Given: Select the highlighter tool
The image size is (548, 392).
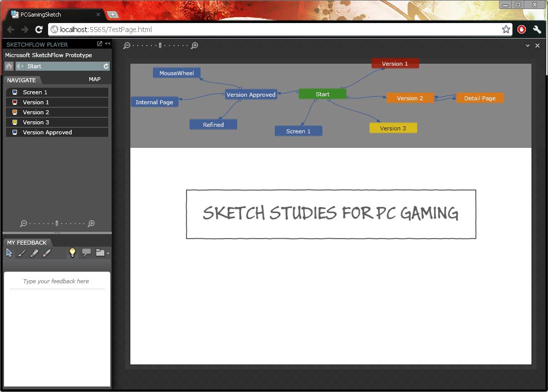Looking at the screenshot, I should pos(34,253).
